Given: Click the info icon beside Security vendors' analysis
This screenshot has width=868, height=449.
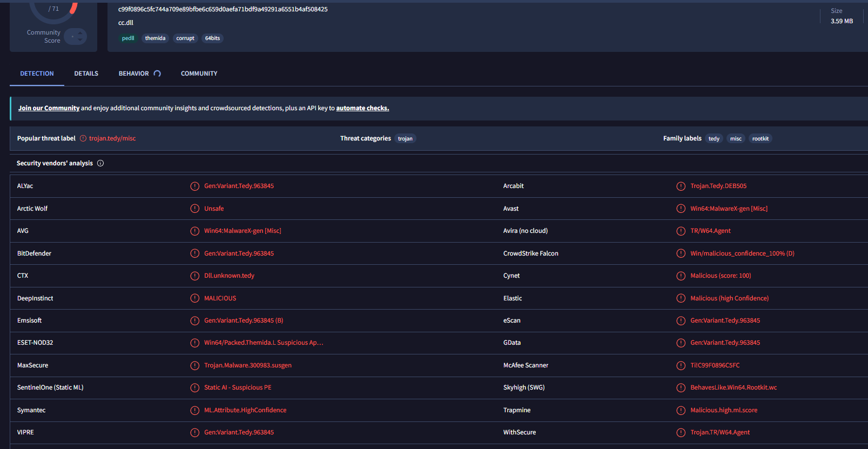Looking at the screenshot, I should [100, 163].
